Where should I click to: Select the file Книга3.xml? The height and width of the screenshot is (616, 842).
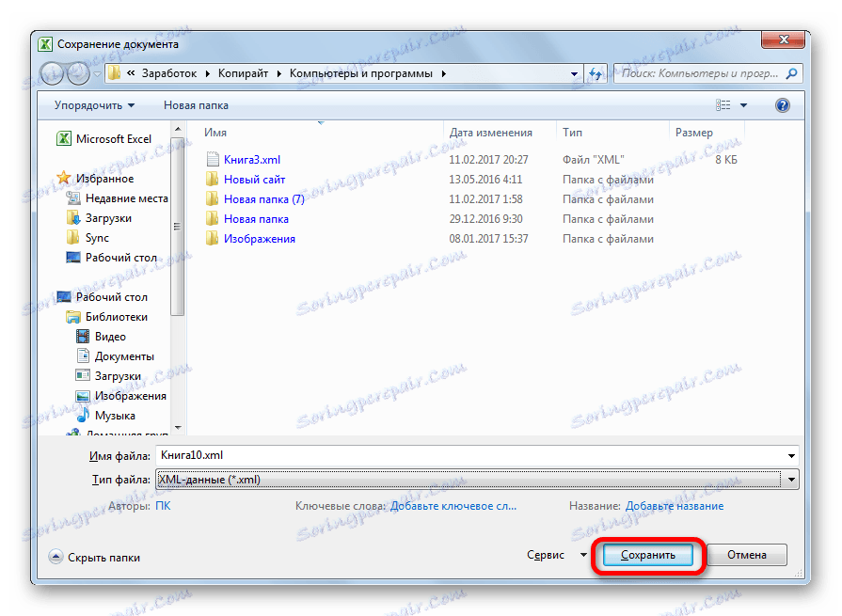pyautogui.click(x=252, y=159)
